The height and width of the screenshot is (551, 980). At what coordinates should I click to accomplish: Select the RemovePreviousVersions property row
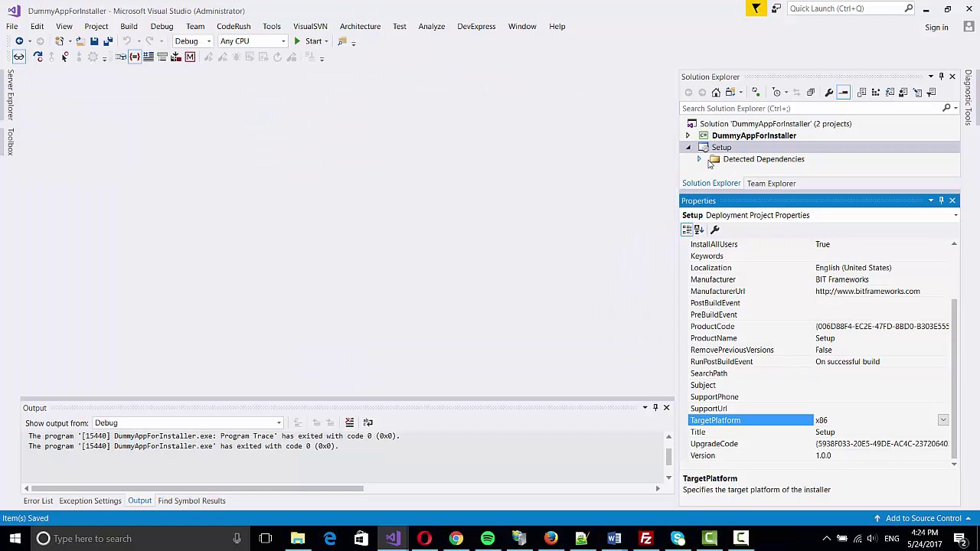[x=819, y=350]
